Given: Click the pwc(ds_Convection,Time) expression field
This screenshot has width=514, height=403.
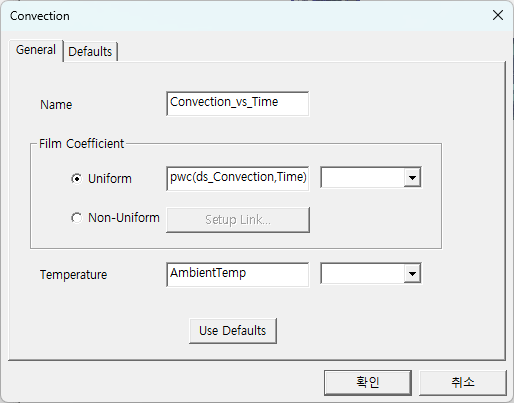Looking at the screenshot, I should point(238,179).
